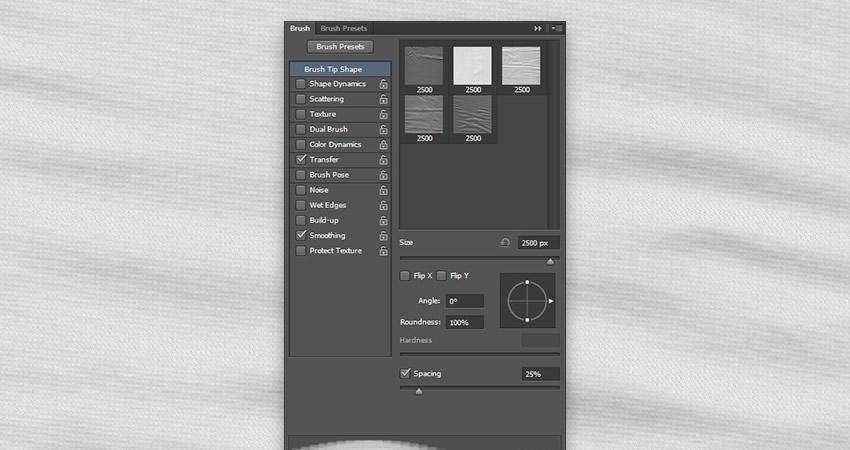Click the Brush Presets button

point(340,47)
